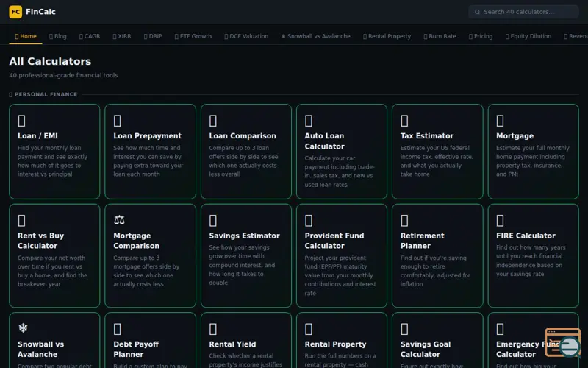Image resolution: width=588 pixels, height=368 pixels.
Task: Click the Rental Property card icon
Action: 309,329
